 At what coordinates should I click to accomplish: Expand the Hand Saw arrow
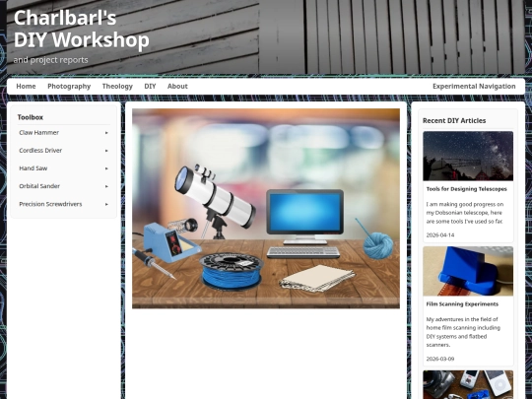click(x=106, y=168)
